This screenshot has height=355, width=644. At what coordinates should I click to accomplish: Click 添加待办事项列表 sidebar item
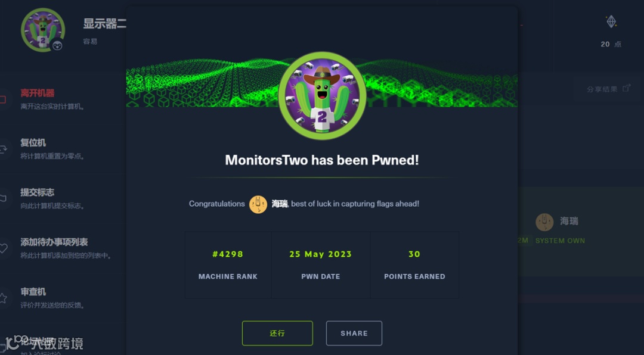point(54,242)
